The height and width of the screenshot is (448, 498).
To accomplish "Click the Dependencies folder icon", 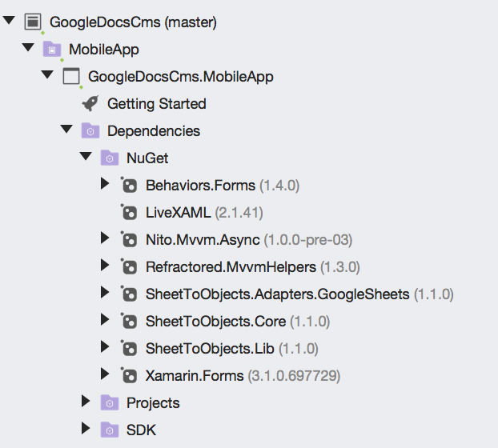I will point(90,130).
